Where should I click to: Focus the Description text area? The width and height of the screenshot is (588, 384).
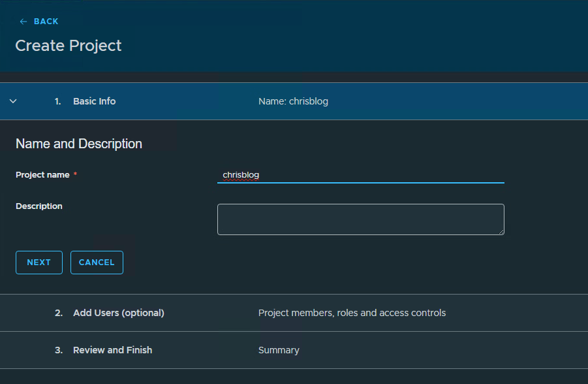[361, 219]
